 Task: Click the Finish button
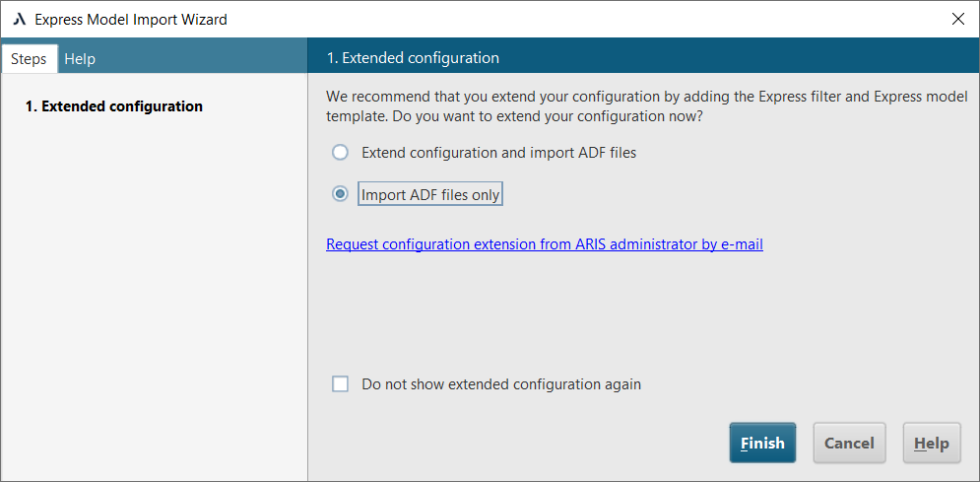pyautogui.click(x=762, y=444)
